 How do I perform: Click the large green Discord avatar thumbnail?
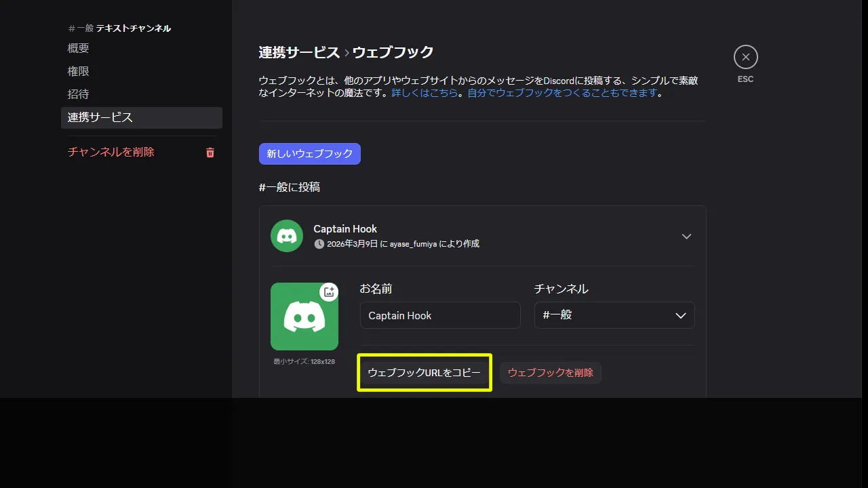(x=304, y=317)
